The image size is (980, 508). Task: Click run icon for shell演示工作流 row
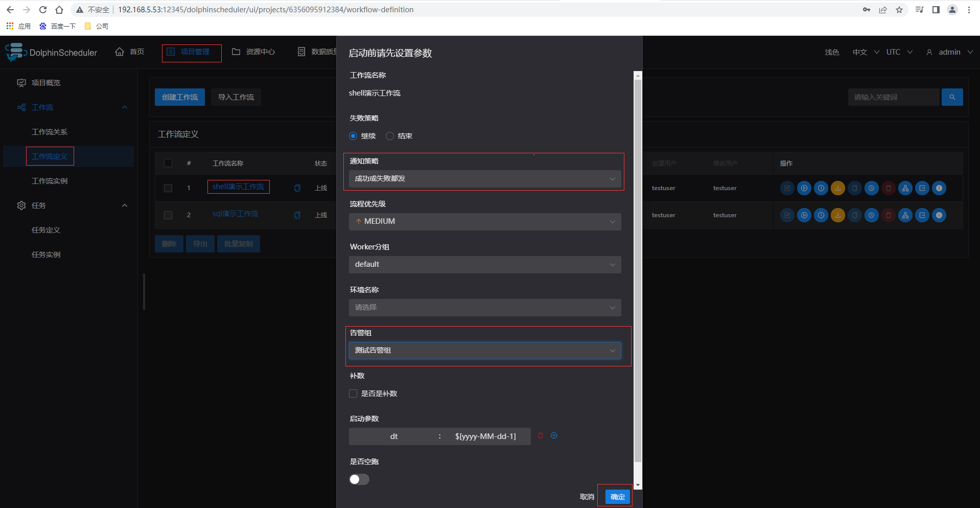(804, 188)
